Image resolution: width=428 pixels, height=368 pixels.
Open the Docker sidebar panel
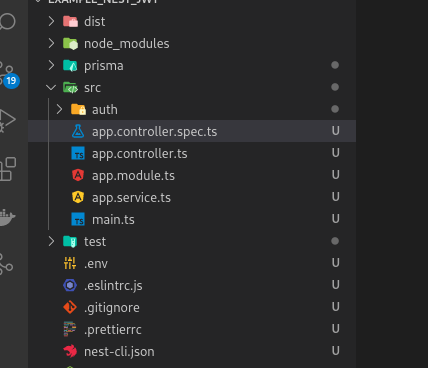[x=7, y=217]
